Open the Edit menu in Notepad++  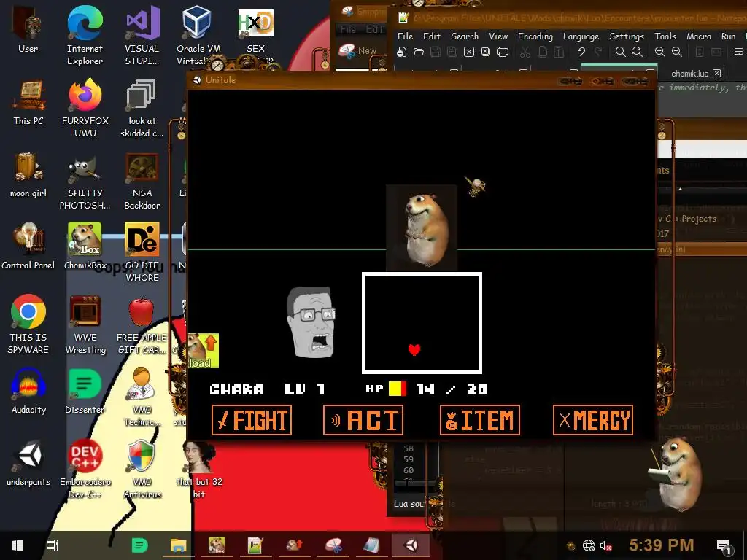click(432, 36)
